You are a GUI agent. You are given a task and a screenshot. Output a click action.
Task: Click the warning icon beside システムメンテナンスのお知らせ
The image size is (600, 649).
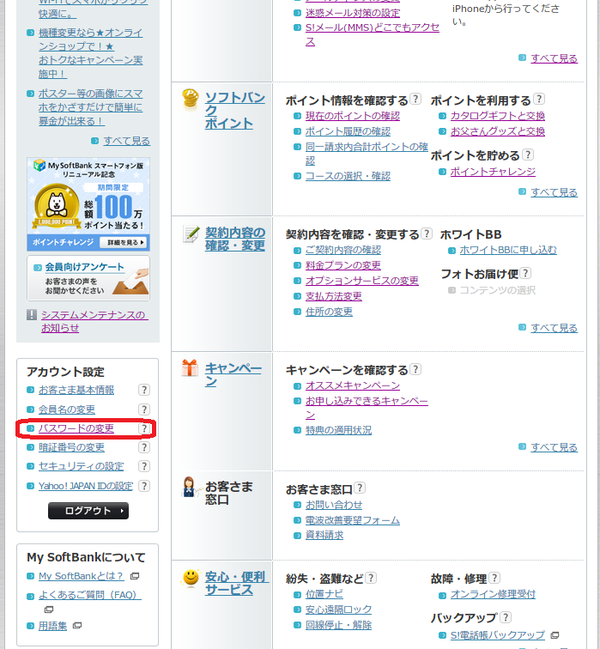(31, 315)
